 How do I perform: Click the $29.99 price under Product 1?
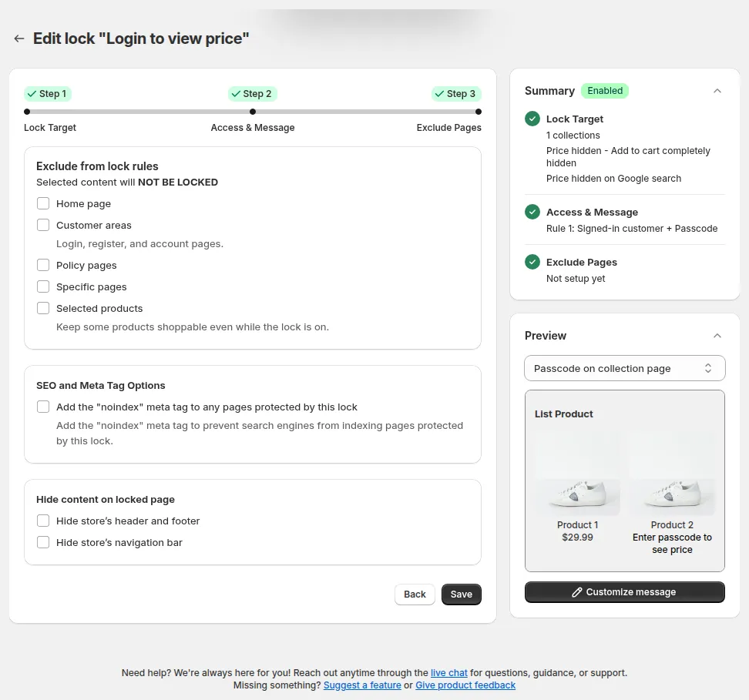[x=577, y=538]
